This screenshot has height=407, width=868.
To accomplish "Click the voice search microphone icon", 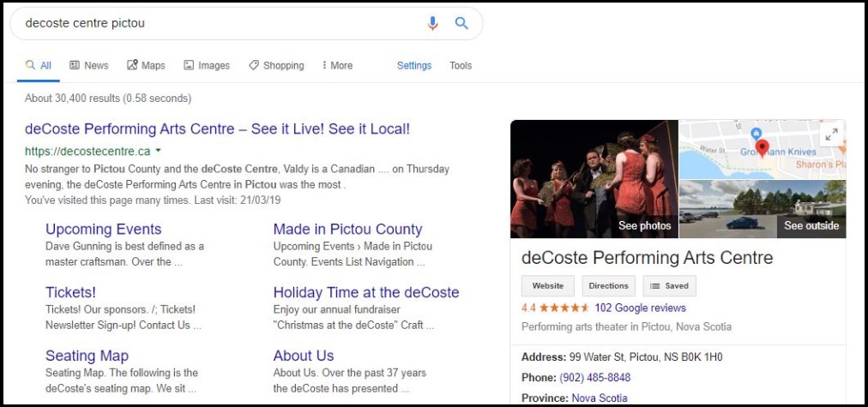I will [x=433, y=23].
